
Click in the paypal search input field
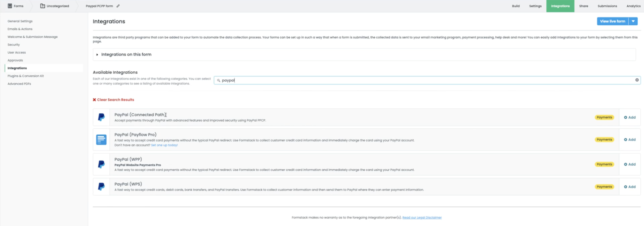pos(425,80)
